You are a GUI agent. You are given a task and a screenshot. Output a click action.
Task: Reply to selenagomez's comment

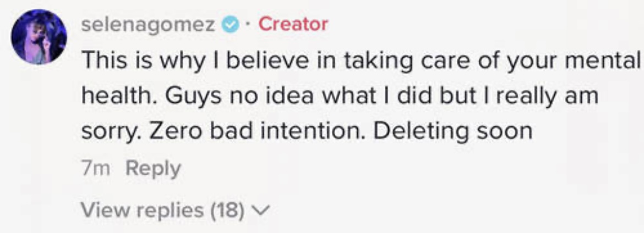point(153,169)
